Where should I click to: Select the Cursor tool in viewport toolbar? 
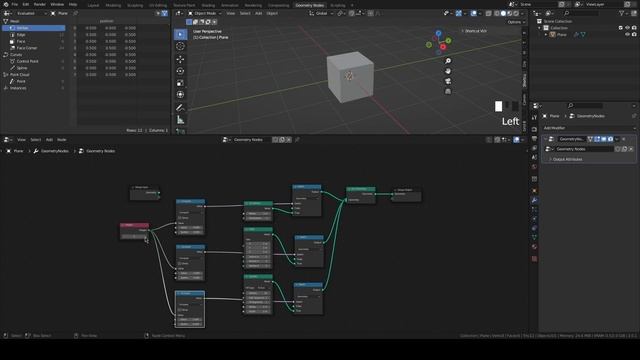[x=180, y=46]
